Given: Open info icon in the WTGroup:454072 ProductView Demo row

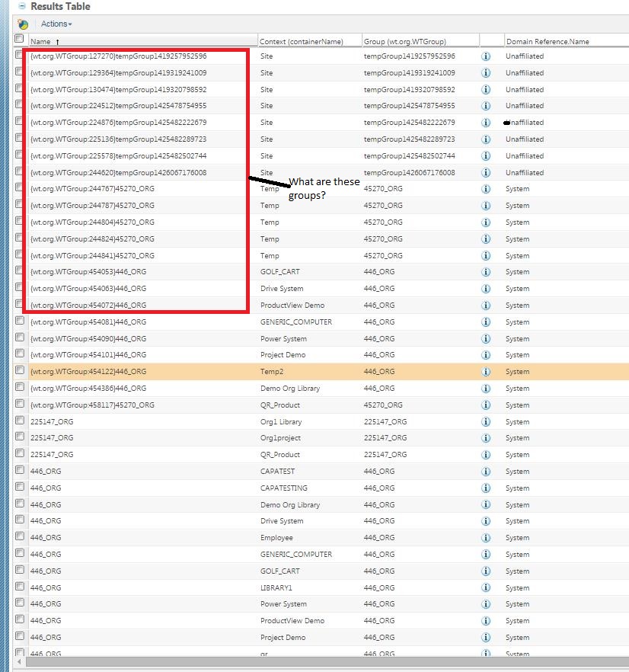Looking at the screenshot, I should pos(486,305).
